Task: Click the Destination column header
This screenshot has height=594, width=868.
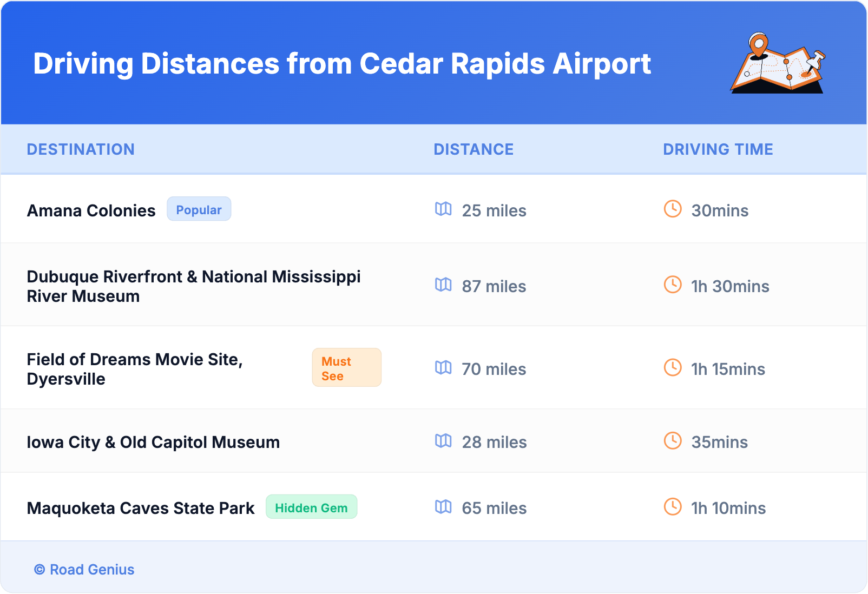Action: click(x=81, y=149)
